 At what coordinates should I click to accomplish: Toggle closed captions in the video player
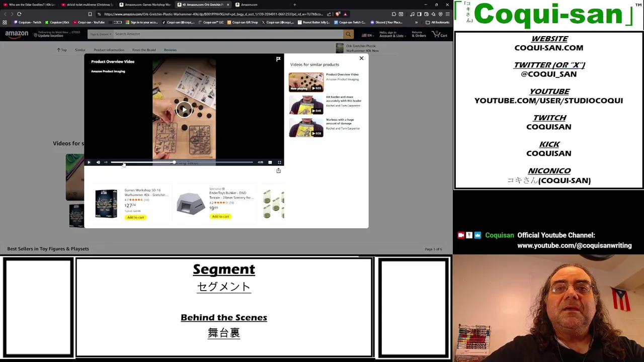(x=270, y=162)
